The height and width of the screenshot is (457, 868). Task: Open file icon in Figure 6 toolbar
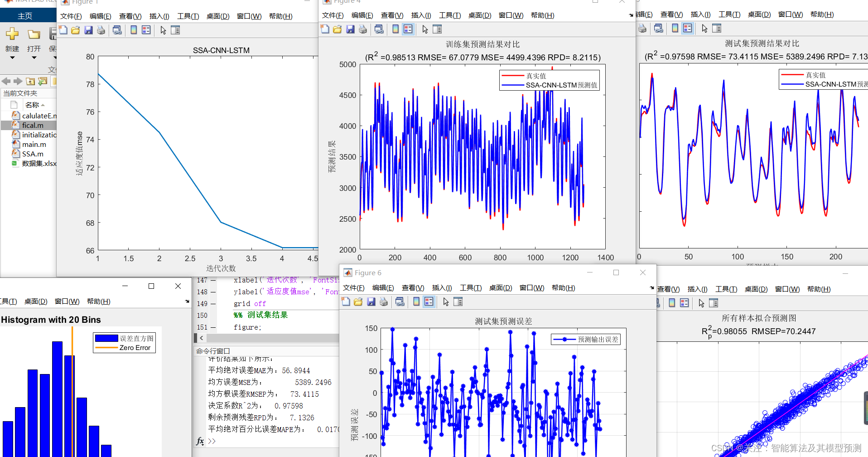click(358, 301)
